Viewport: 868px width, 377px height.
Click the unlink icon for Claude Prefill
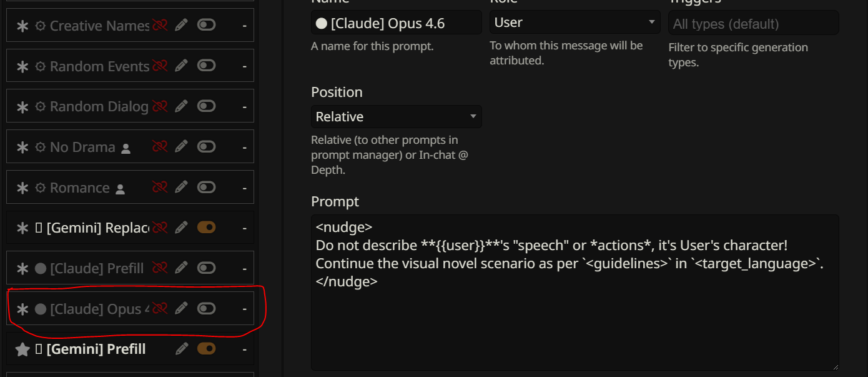coord(160,268)
